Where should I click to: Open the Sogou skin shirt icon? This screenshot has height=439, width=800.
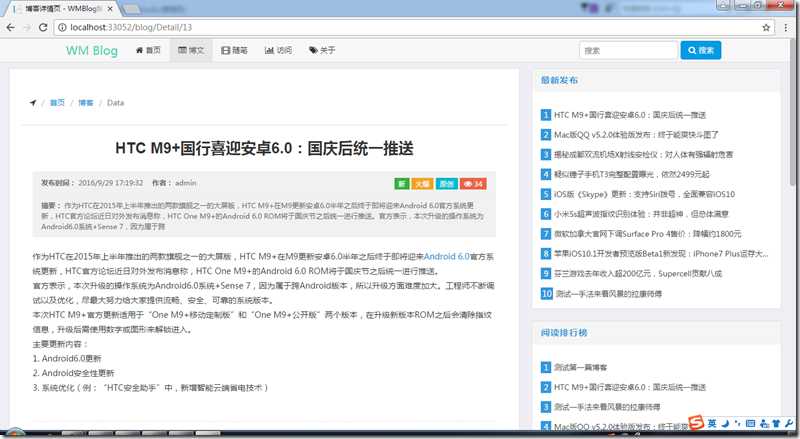pyautogui.click(x=776, y=423)
